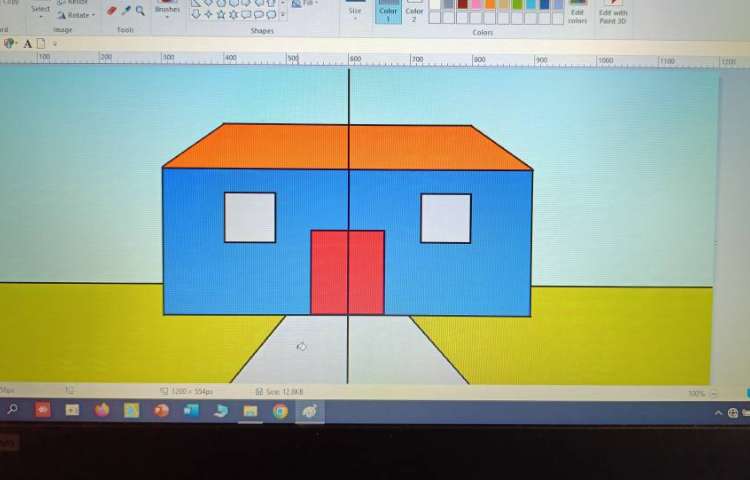The height and width of the screenshot is (480, 750).
Task: Pick the Color picker eyedropper tool
Action: (x=126, y=11)
